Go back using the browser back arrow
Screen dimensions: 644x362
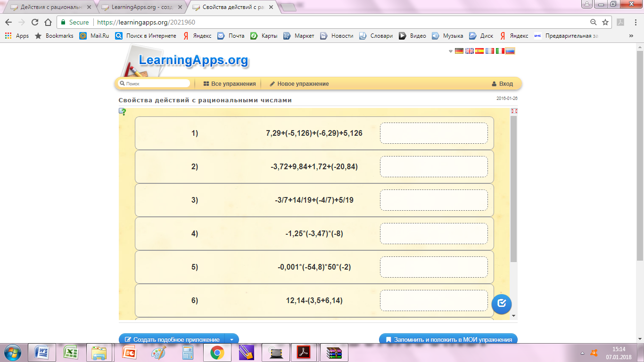click(8, 22)
